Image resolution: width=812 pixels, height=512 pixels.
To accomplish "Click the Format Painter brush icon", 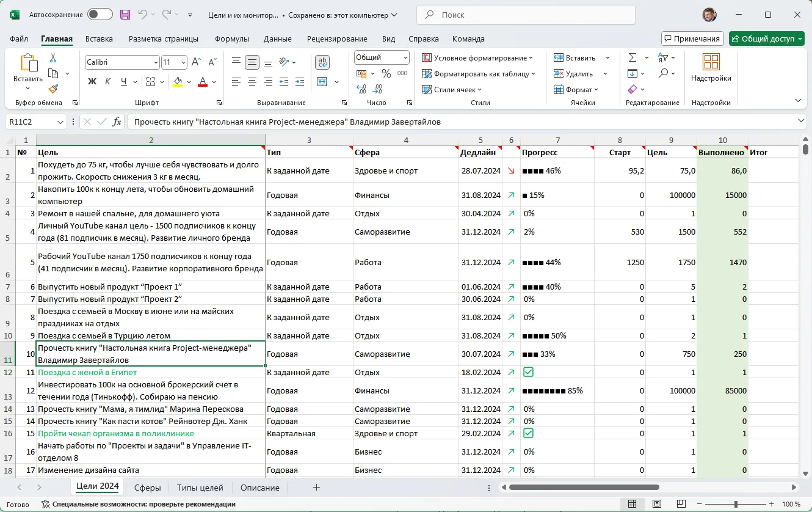I will [53, 89].
